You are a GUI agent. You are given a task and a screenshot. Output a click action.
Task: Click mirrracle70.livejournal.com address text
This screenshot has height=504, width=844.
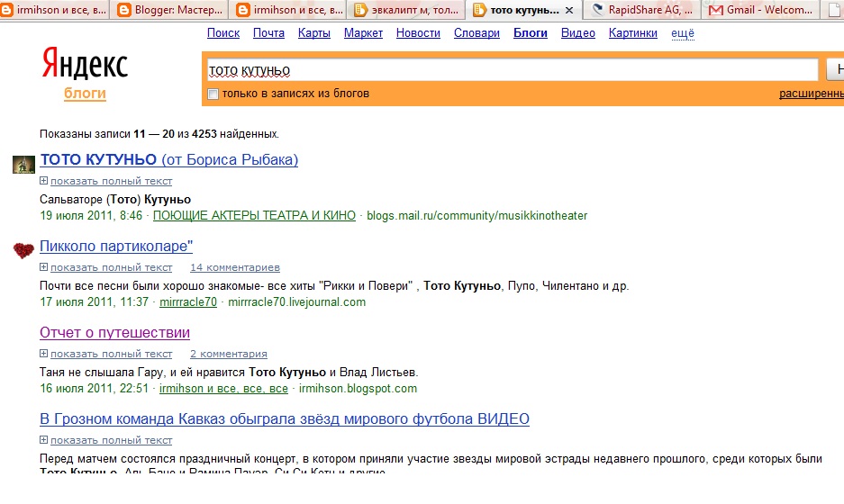click(296, 302)
